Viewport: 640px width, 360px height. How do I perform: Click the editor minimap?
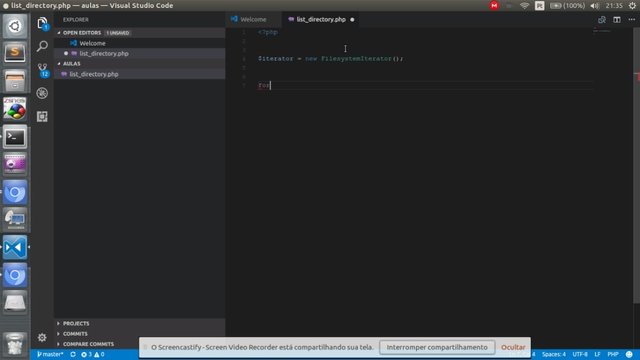click(602, 31)
